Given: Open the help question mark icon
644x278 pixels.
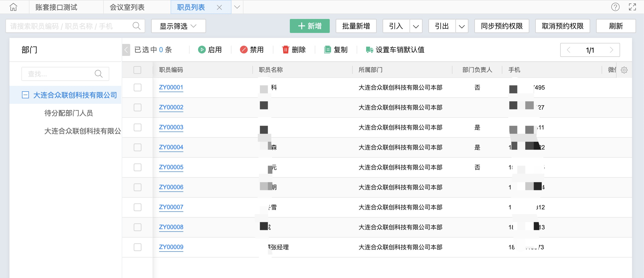Looking at the screenshot, I should click(x=615, y=7).
